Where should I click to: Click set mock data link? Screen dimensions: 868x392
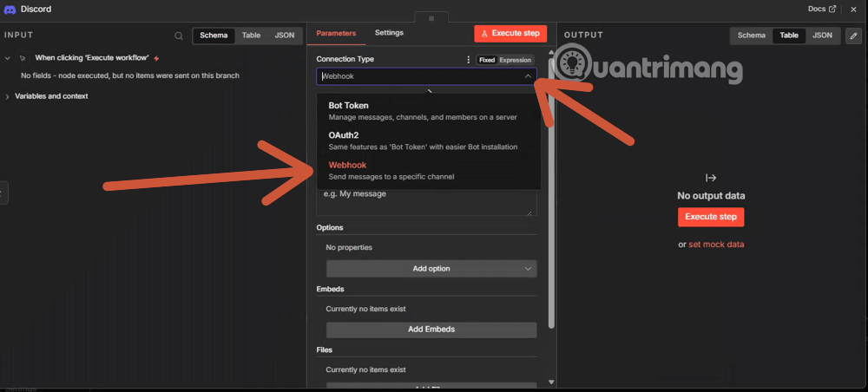[x=716, y=245]
